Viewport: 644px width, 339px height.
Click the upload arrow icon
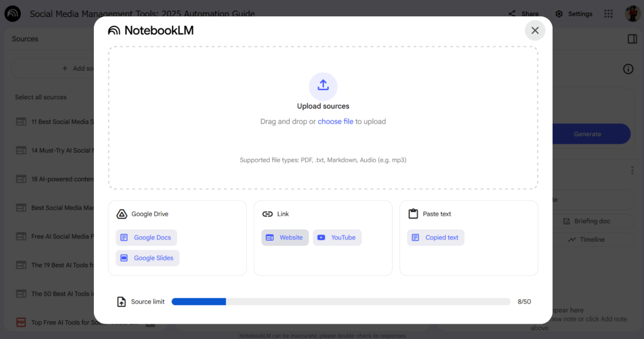323,86
